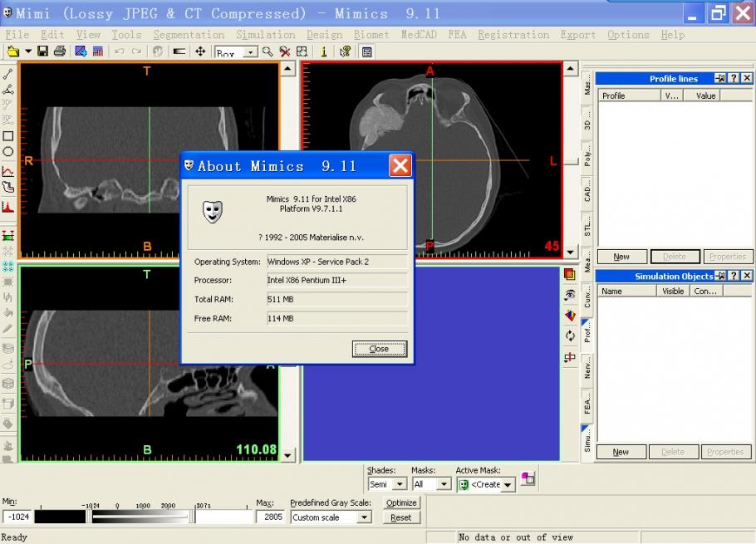Viewport: 756px width, 544px height.
Task: Activate the context help question-mark pointer
Action: [345, 52]
